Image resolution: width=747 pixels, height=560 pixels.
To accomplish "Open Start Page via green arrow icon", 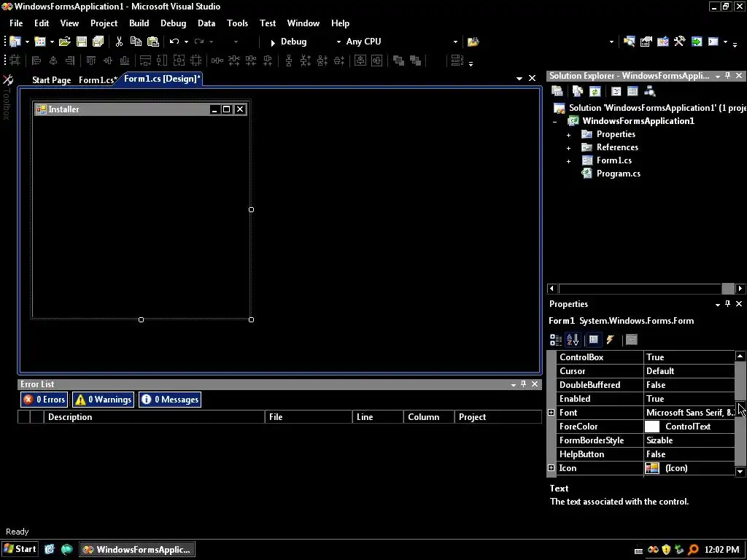I will coord(697,42).
